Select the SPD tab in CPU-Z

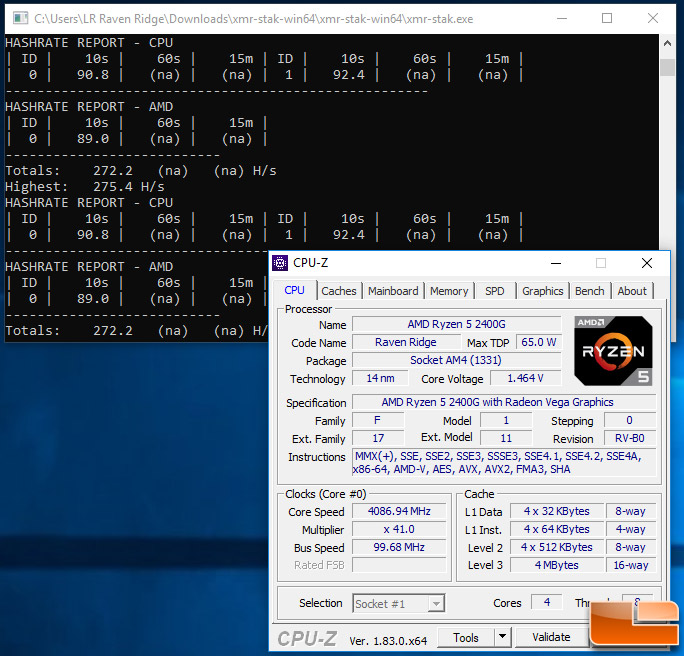[x=495, y=291]
